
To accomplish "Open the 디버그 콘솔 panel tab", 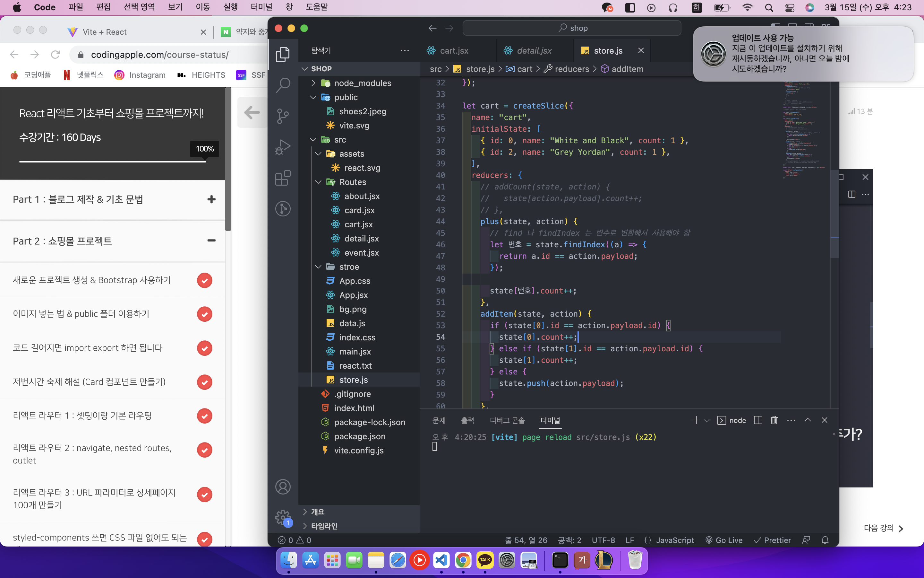I will coord(508,420).
